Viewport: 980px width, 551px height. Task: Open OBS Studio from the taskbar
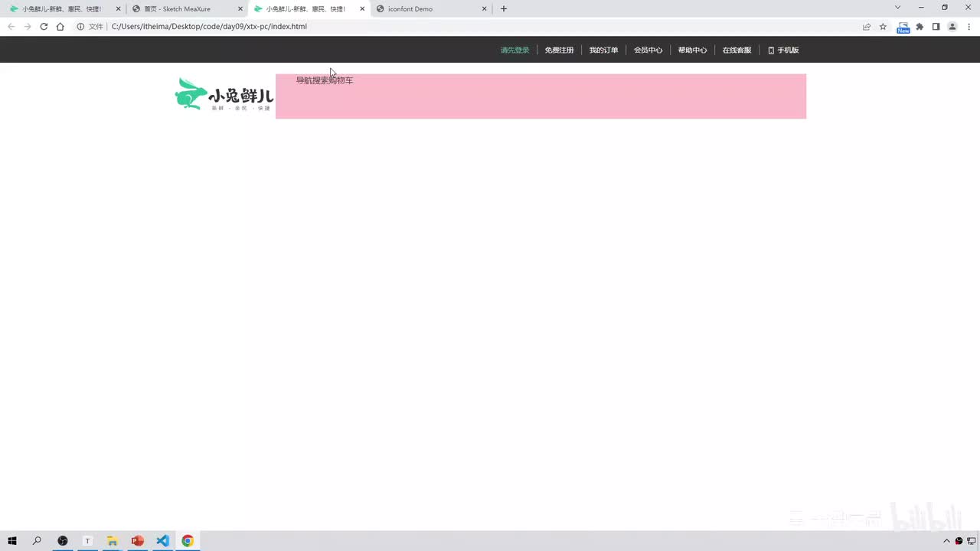(x=63, y=540)
